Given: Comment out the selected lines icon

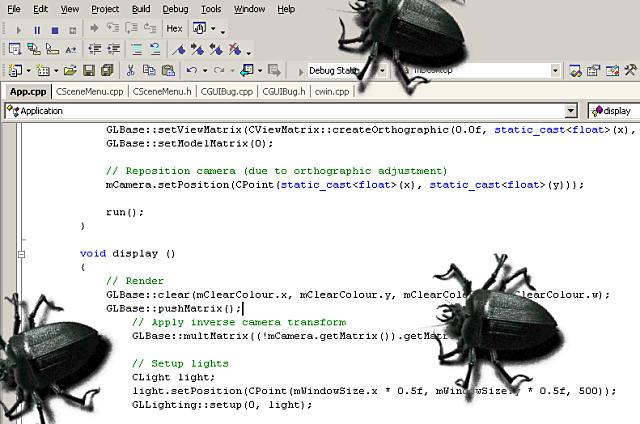Looking at the screenshot, I should pos(137,49).
